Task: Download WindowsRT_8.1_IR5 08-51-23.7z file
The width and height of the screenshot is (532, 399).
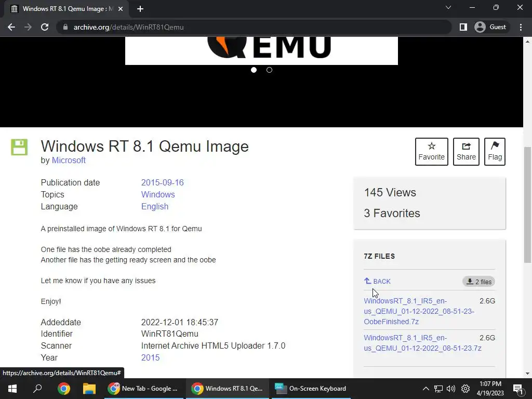Action: (x=423, y=343)
